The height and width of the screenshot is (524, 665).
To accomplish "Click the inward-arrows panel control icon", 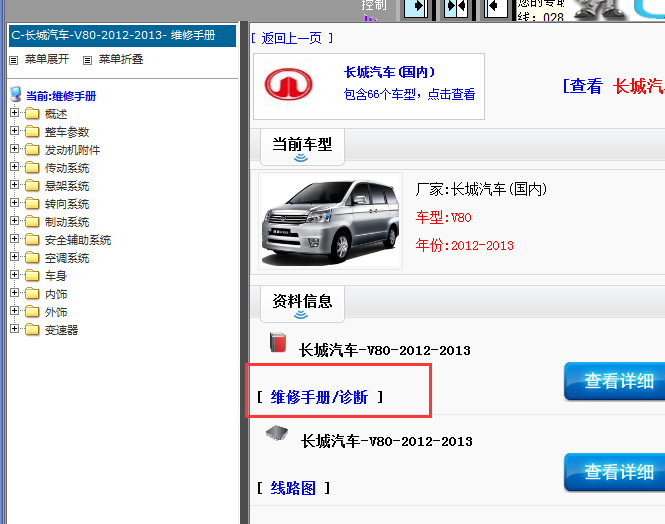I will [x=456, y=8].
